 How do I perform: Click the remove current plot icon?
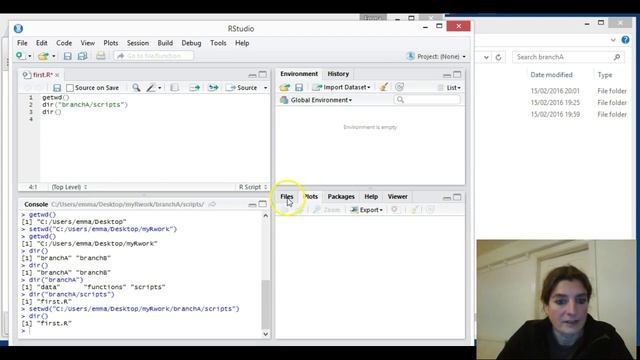[394, 209]
